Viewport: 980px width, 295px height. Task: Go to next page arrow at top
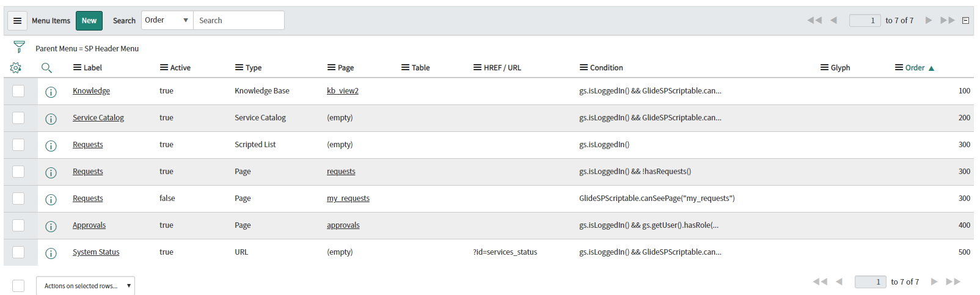click(929, 20)
